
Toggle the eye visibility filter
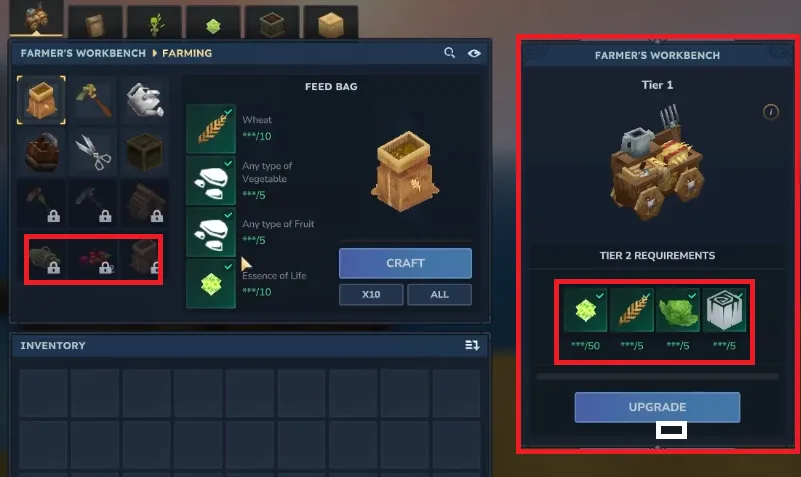pos(474,53)
